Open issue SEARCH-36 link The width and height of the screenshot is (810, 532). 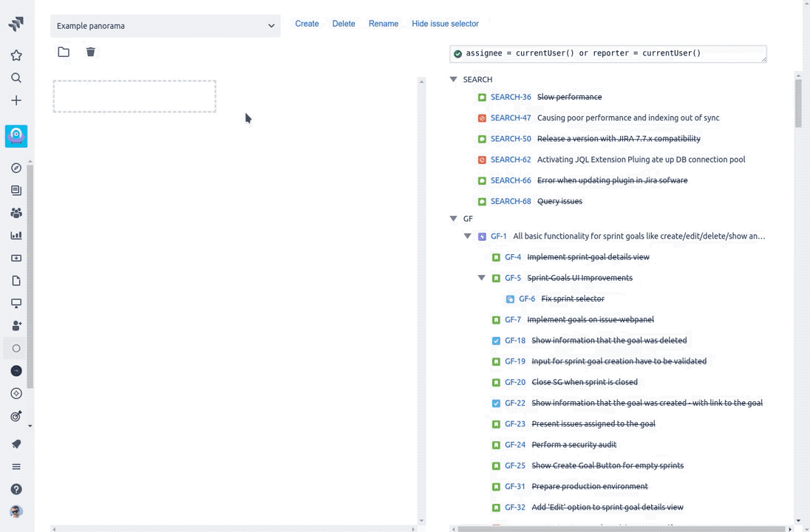[x=511, y=97]
